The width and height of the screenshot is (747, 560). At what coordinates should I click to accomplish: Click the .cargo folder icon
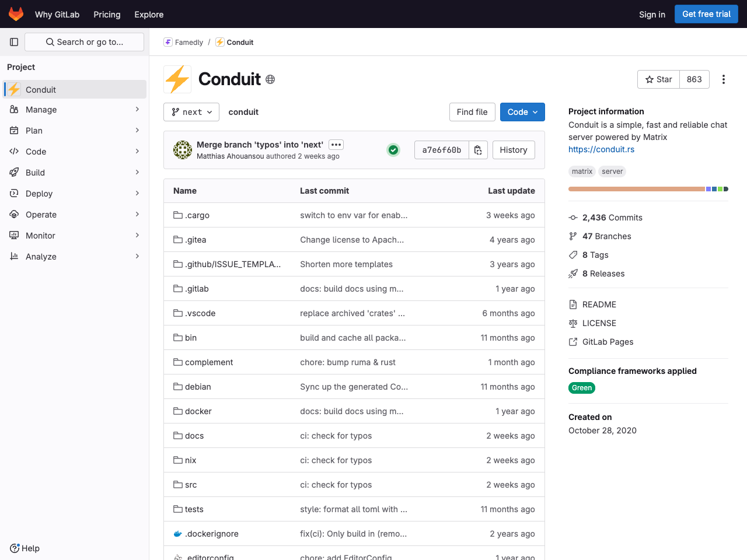(x=178, y=215)
